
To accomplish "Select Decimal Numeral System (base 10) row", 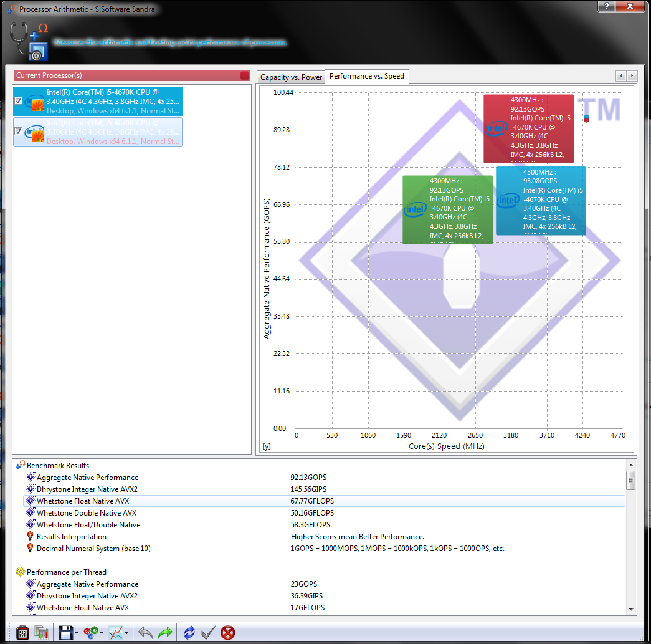I will 324,549.
